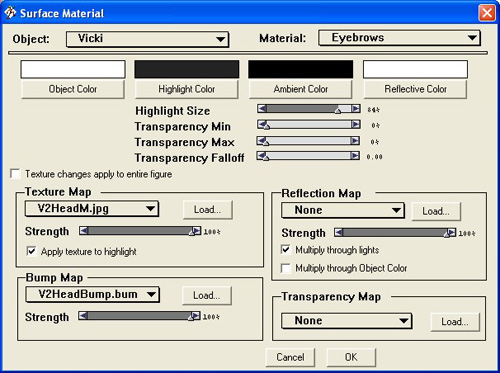
Task: Click the Highlight Size percentage value
Action: pyautogui.click(x=374, y=110)
